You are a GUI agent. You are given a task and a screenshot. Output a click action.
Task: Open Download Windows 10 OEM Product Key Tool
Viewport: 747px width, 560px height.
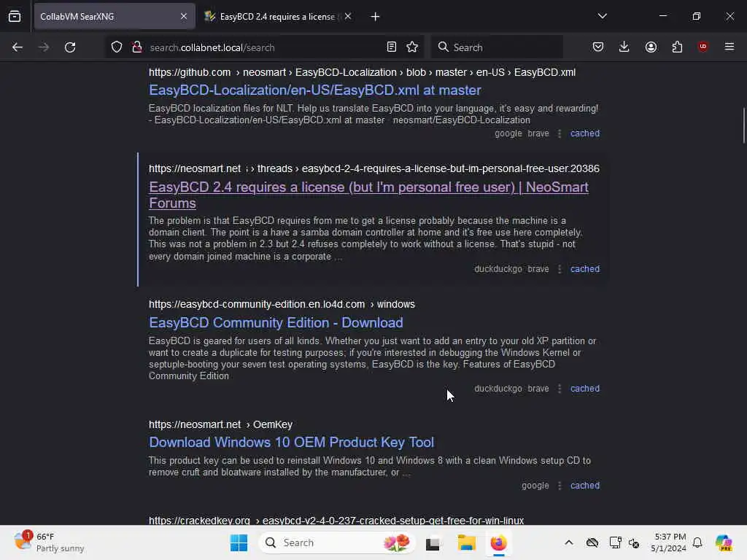(291, 442)
